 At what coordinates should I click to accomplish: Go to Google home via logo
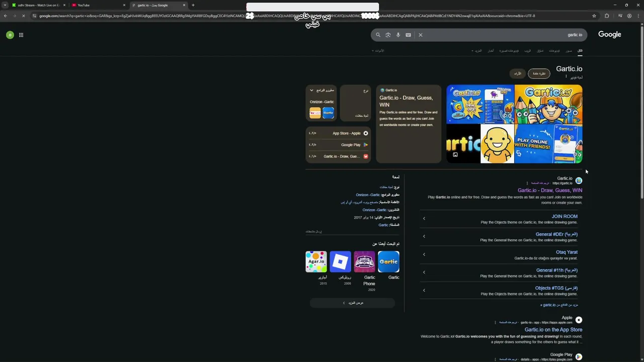click(x=610, y=34)
